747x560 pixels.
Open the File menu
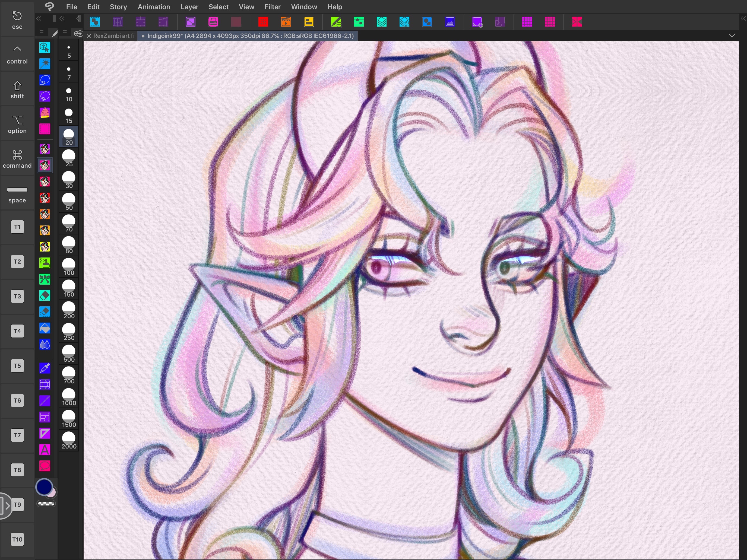(72, 7)
